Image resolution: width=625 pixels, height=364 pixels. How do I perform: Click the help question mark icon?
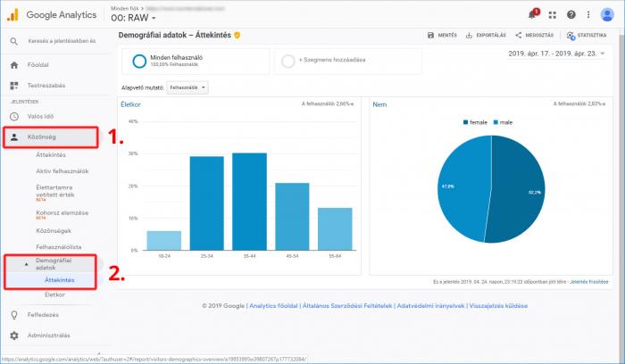click(x=571, y=15)
